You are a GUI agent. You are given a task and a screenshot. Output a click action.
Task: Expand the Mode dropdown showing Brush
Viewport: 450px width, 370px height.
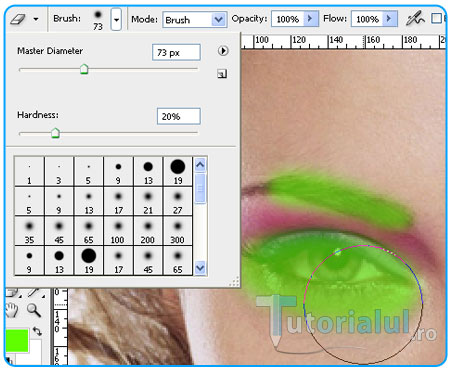[x=218, y=20]
